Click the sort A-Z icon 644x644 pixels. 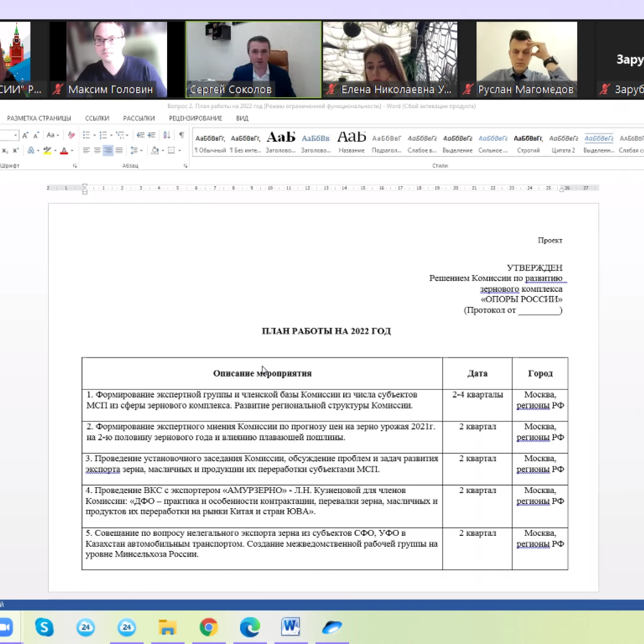(x=167, y=135)
